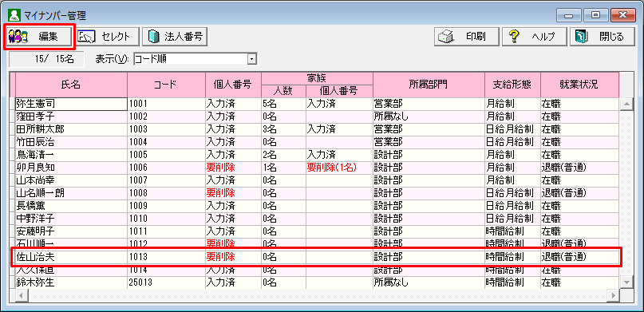This screenshot has height=312, width=644.
Task: Click code cell 1006
Action: [x=166, y=168]
